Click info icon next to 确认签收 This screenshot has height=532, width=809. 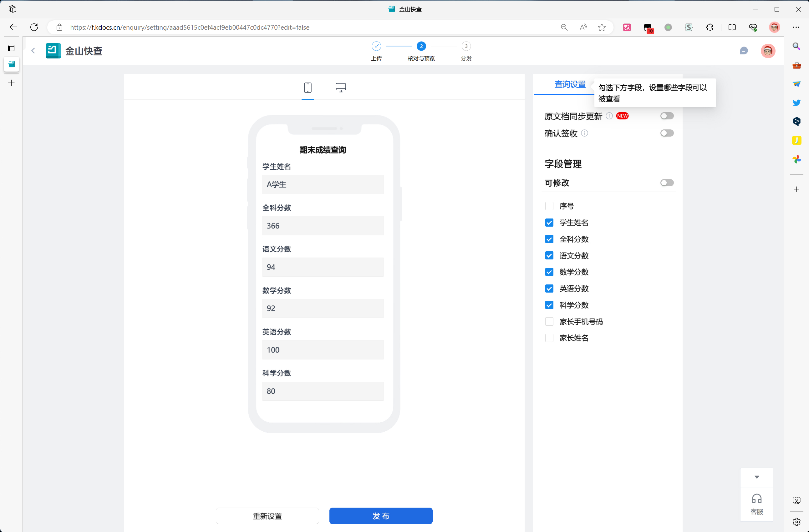584,133
